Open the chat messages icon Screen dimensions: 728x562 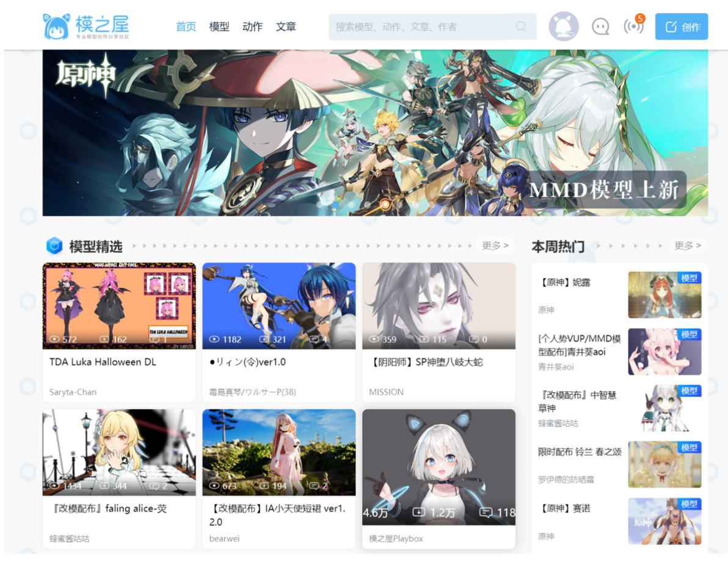[600, 26]
